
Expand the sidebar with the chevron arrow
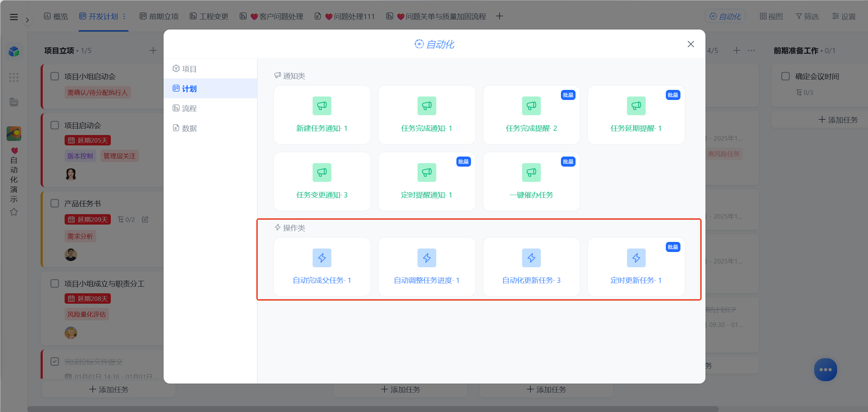click(x=27, y=20)
